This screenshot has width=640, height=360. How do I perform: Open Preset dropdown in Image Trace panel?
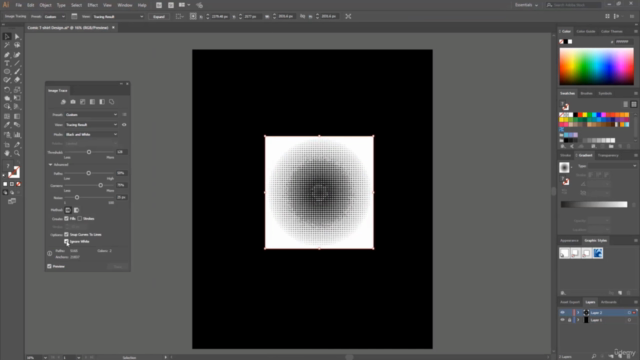tap(91, 115)
